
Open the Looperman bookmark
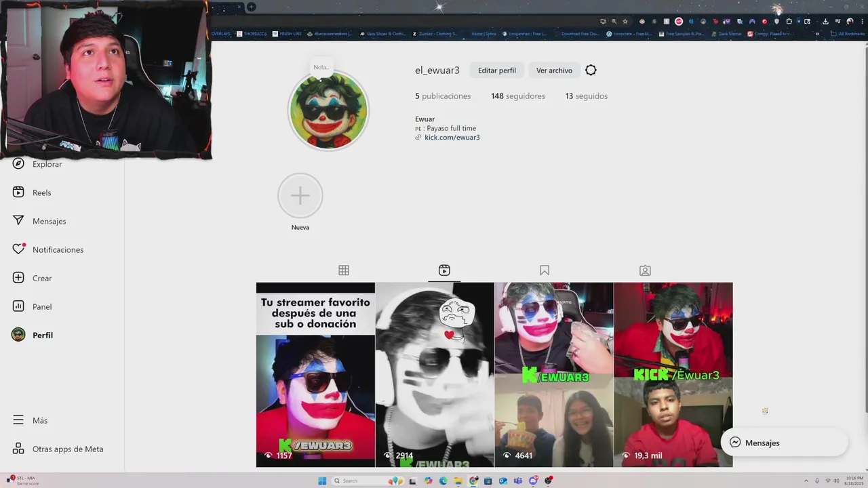click(524, 34)
